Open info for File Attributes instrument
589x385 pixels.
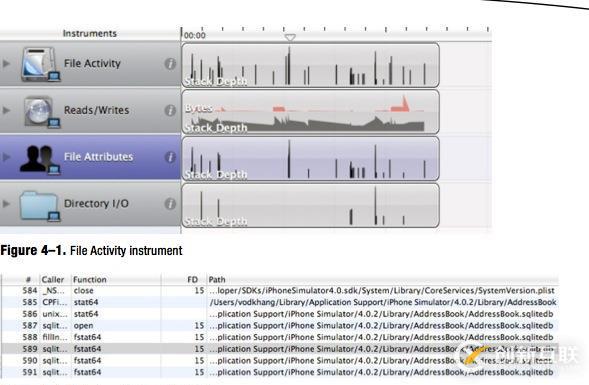[x=170, y=157]
